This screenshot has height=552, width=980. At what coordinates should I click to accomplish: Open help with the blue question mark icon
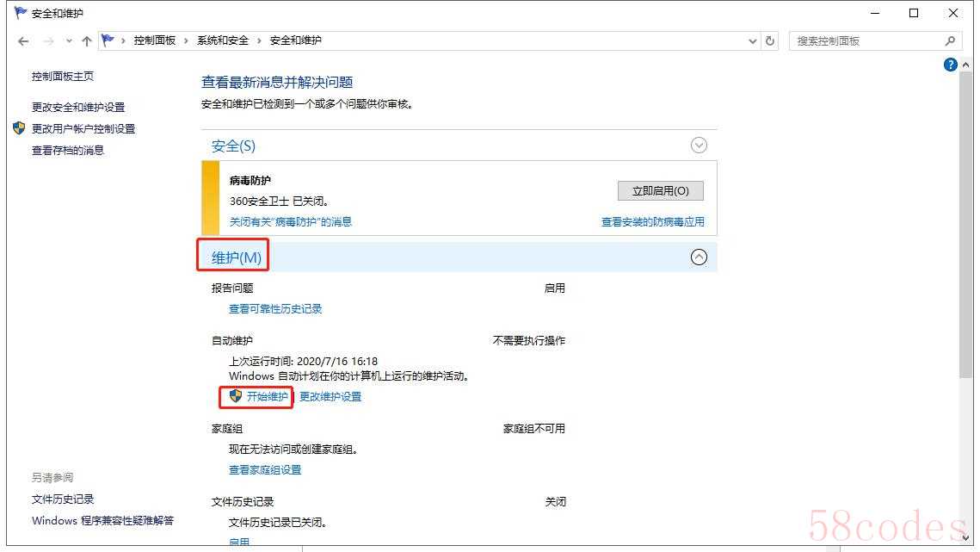(950, 65)
